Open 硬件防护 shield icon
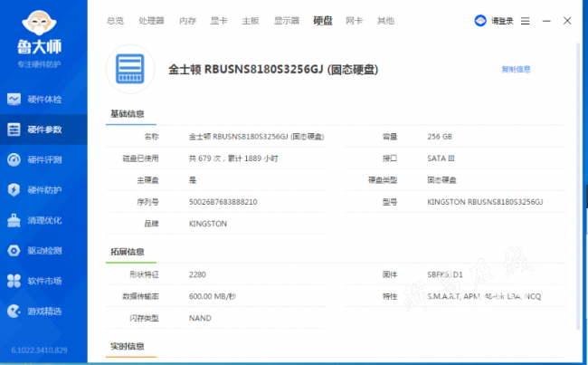 pos(14,190)
